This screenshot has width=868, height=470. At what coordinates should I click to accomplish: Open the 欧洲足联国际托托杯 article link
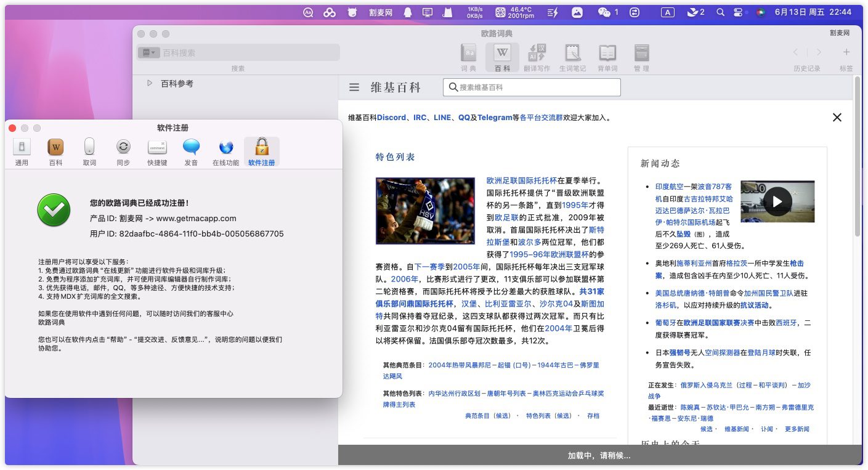[522, 181]
